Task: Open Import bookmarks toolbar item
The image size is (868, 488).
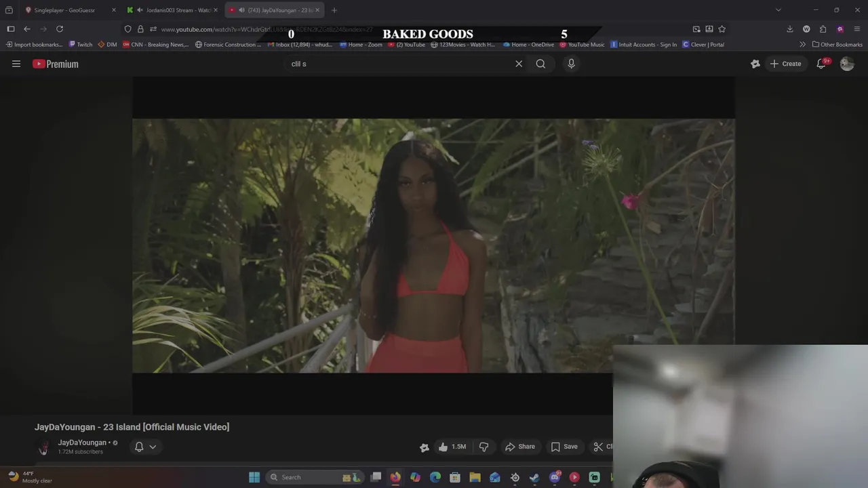Action: pyautogui.click(x=34, y=45)
